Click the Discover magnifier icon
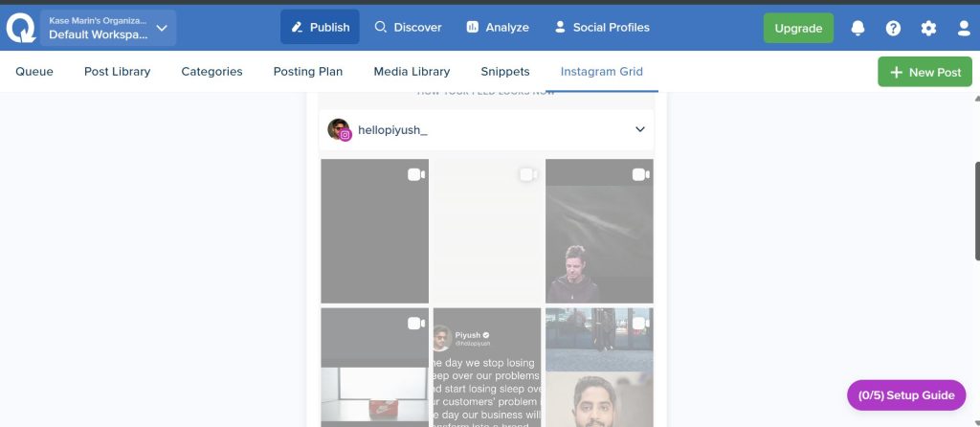The height and width of the screenshot is (427, 980). pos(380,27)
